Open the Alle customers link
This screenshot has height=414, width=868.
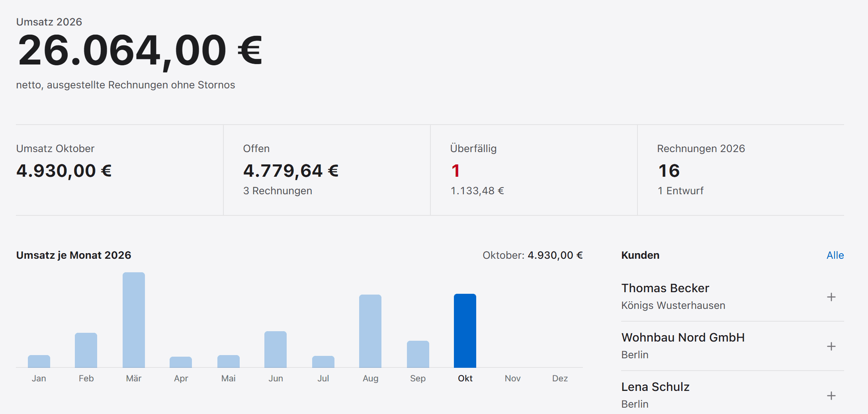pyautogui.click(x=835, y=255)
